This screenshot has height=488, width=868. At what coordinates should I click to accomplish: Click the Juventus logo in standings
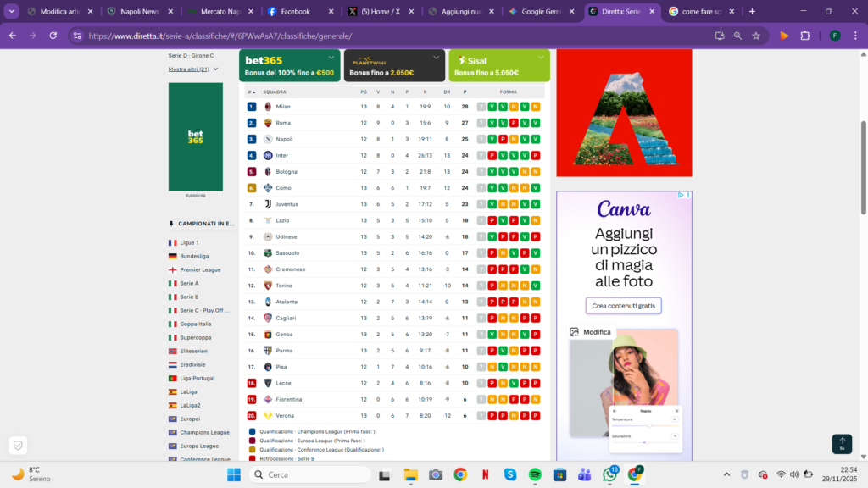pyautogui.click(x=268, y=204)
